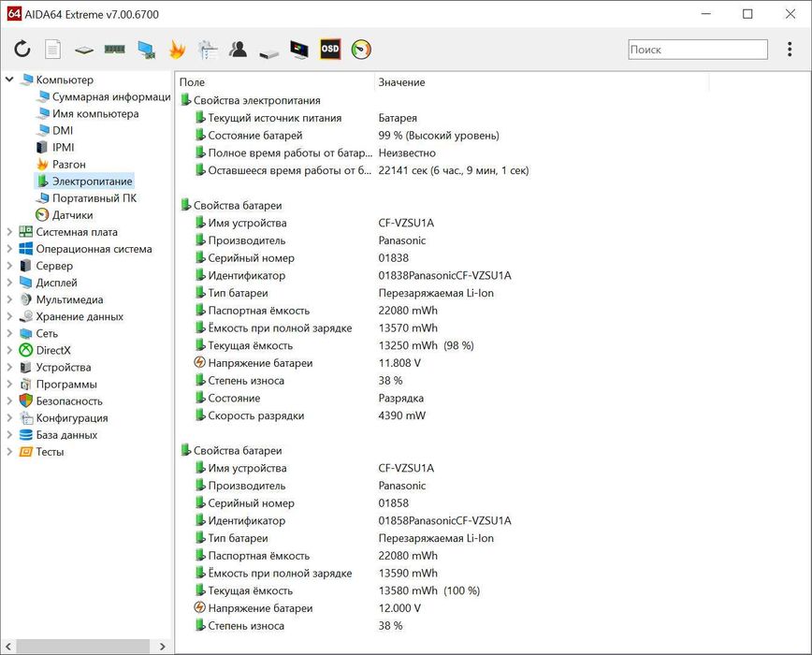Click the disk drive toolbar icon

268,52
